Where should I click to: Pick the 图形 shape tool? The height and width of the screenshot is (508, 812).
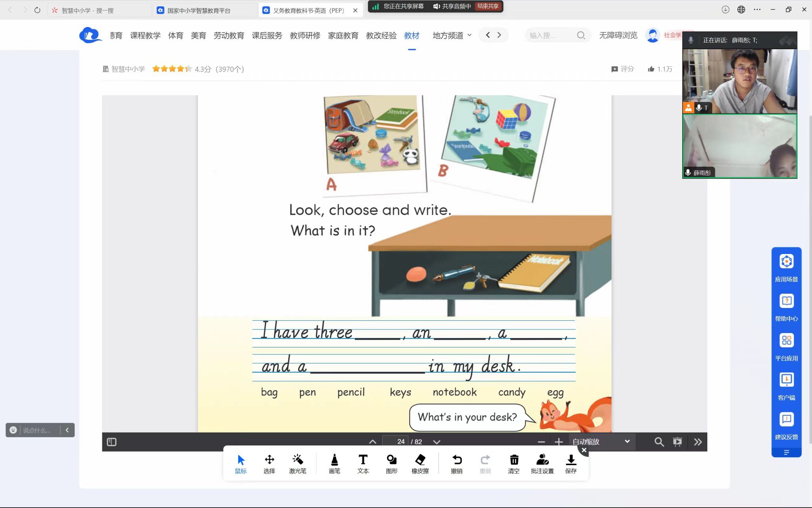pyautogui.click(x=391, y=463)
